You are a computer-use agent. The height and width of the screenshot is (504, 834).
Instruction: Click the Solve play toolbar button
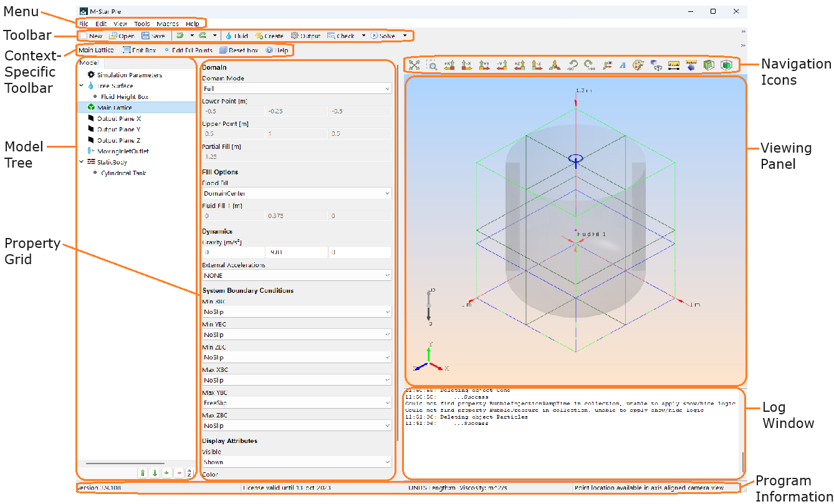(383, 36)
